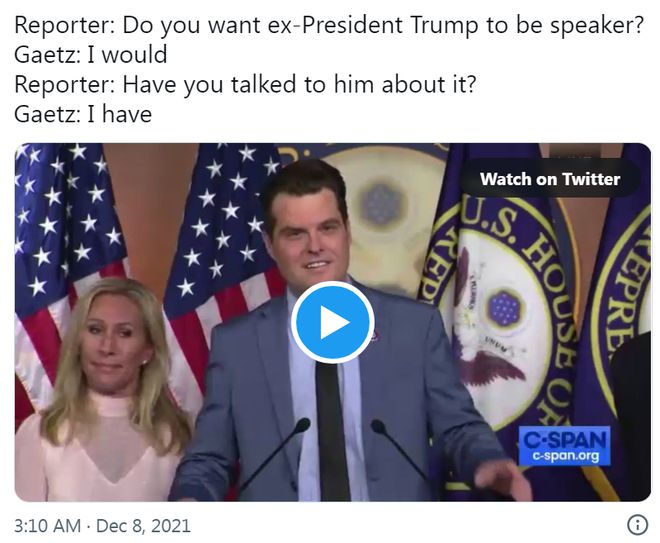Viewport: 660px width, 543px height.
Task: Click the Dec 8, 2021 date
Action: [144, 525]
